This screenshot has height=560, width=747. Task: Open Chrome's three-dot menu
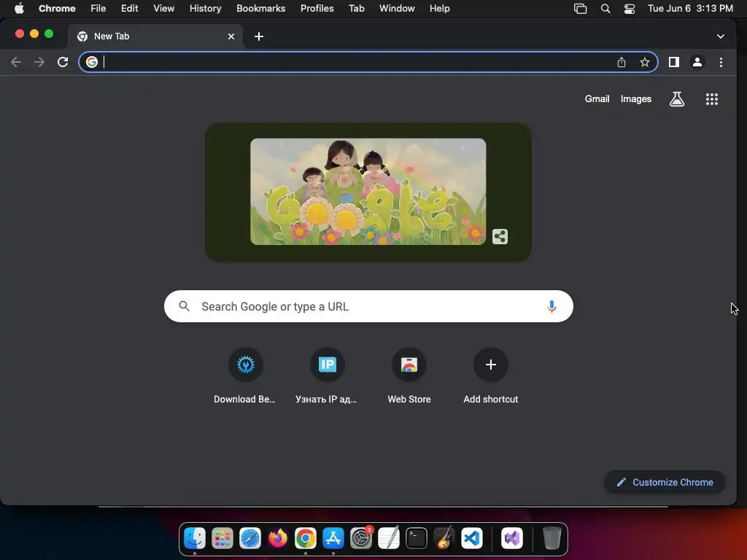click(721, 62)
